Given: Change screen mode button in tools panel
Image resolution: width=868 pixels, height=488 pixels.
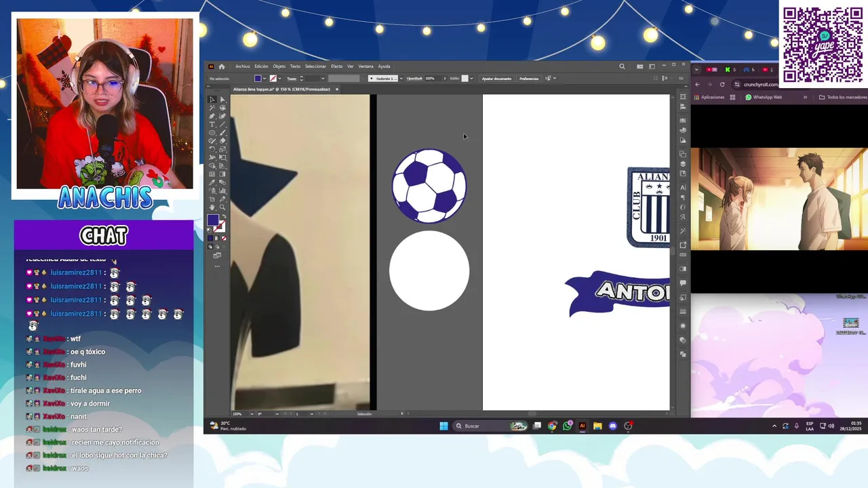Looking at the screenshot, I should coord(217,256).
